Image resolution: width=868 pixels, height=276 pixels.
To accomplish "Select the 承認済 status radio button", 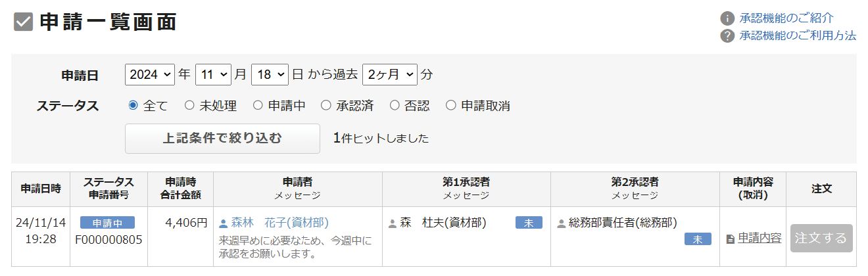I will pyautogui.click(x=325, y=105).
